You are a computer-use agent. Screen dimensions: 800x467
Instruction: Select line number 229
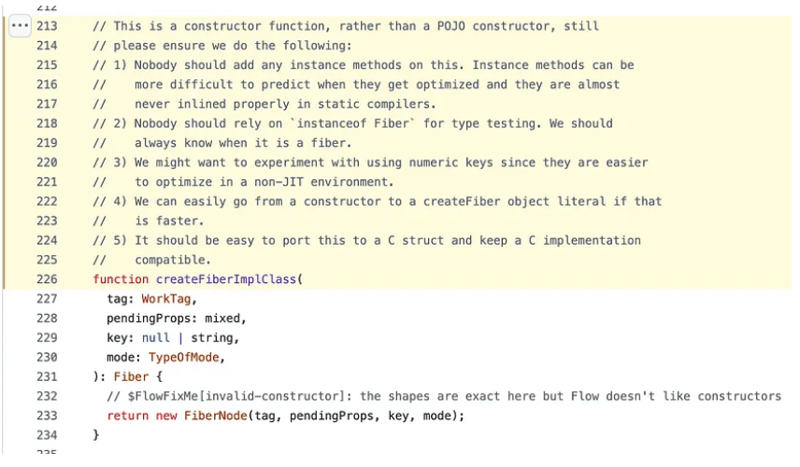pyautogui.click(x=47, y=338)
